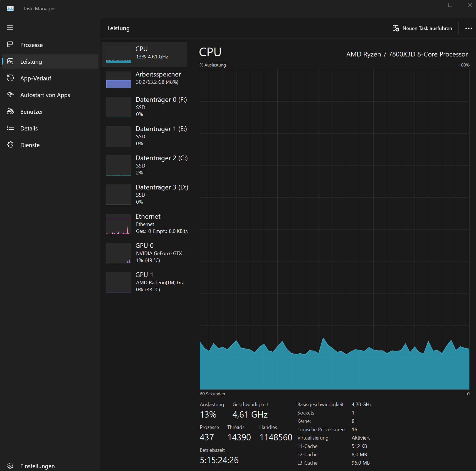Viewport: 476px width, 471px height.
Task: Click the GPU 0 resource title
Action: [144, 246]
